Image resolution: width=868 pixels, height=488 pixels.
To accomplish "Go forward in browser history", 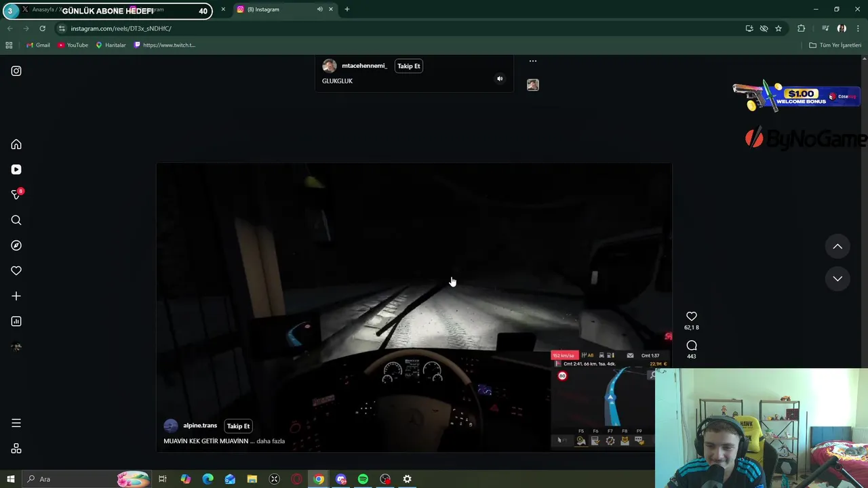I will (26, 28).
